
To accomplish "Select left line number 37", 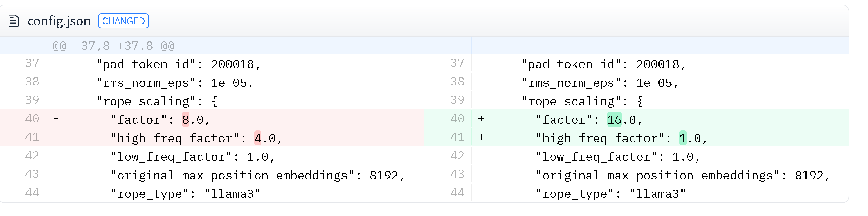I will point(32,63).
